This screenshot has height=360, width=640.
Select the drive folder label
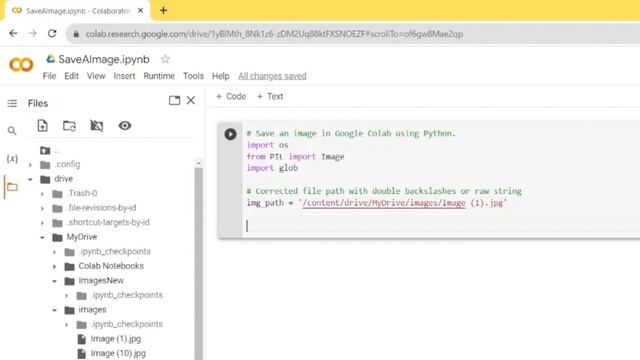pos(64,179)
